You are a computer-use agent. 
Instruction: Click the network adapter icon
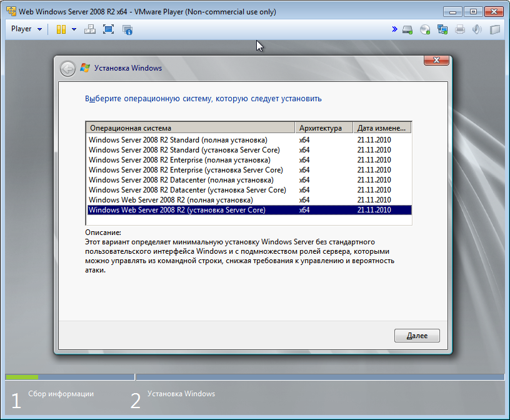click(442, 29)
